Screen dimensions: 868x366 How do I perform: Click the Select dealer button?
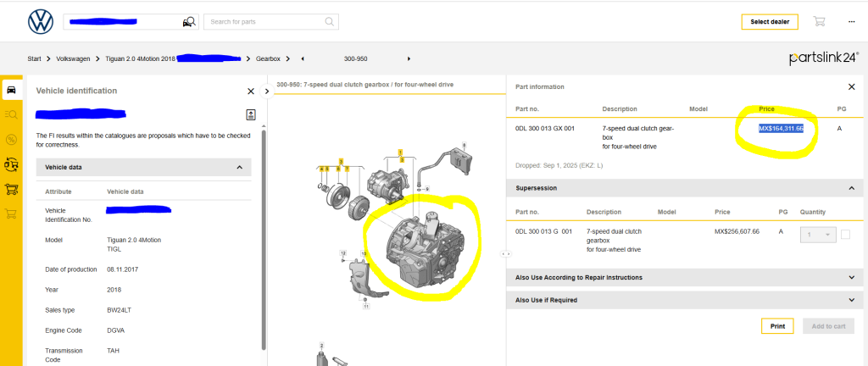(x=769, y=22)
